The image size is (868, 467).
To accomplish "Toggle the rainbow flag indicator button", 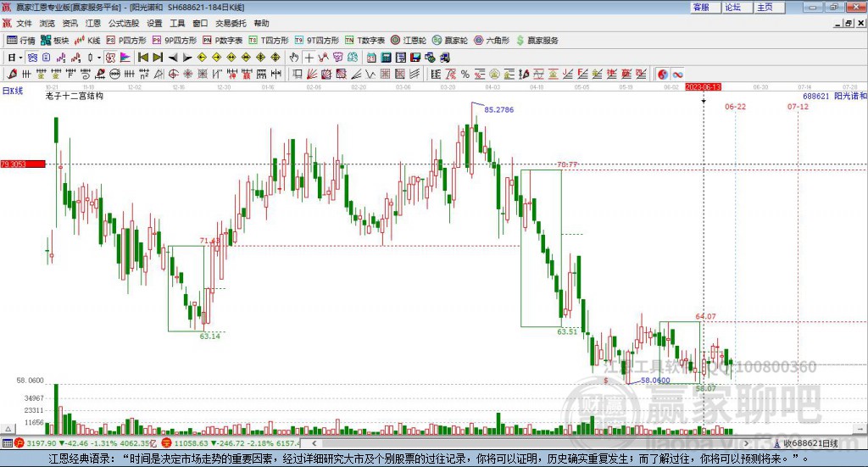I will coord(125,58).
